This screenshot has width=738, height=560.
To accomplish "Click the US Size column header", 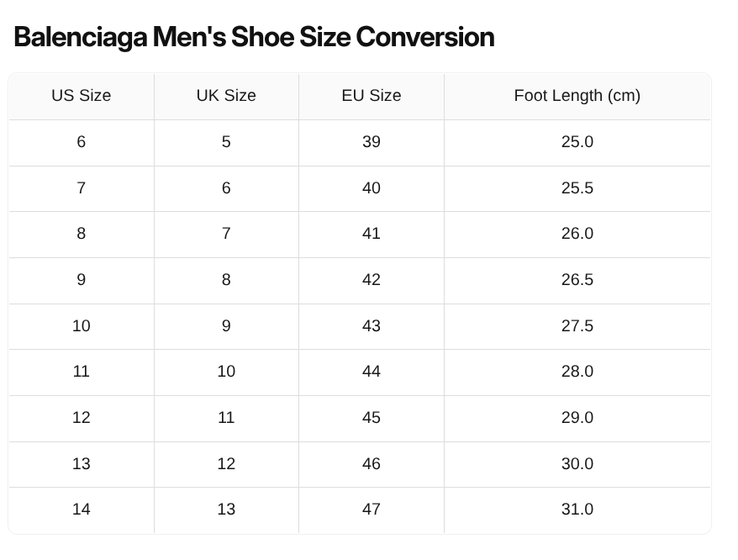I will [x=82, y=96].
